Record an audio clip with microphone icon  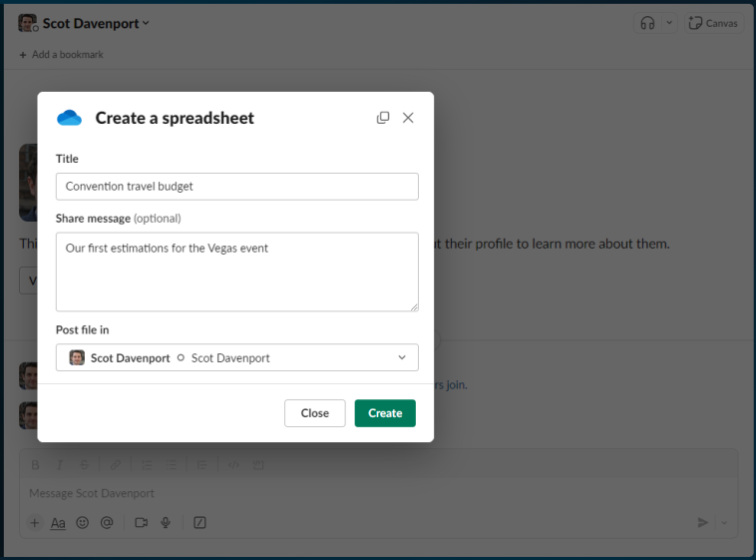tap(166, 523)
